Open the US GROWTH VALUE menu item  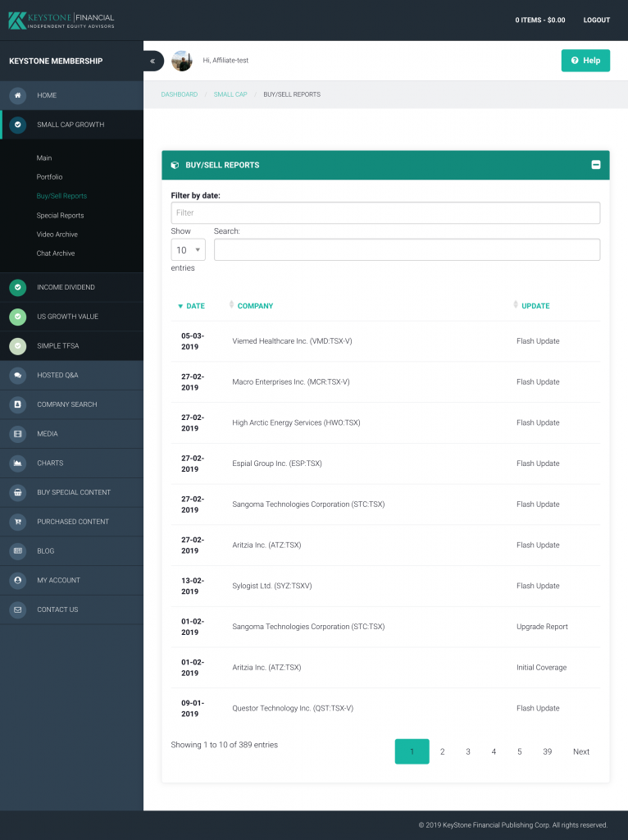point(72,317)
